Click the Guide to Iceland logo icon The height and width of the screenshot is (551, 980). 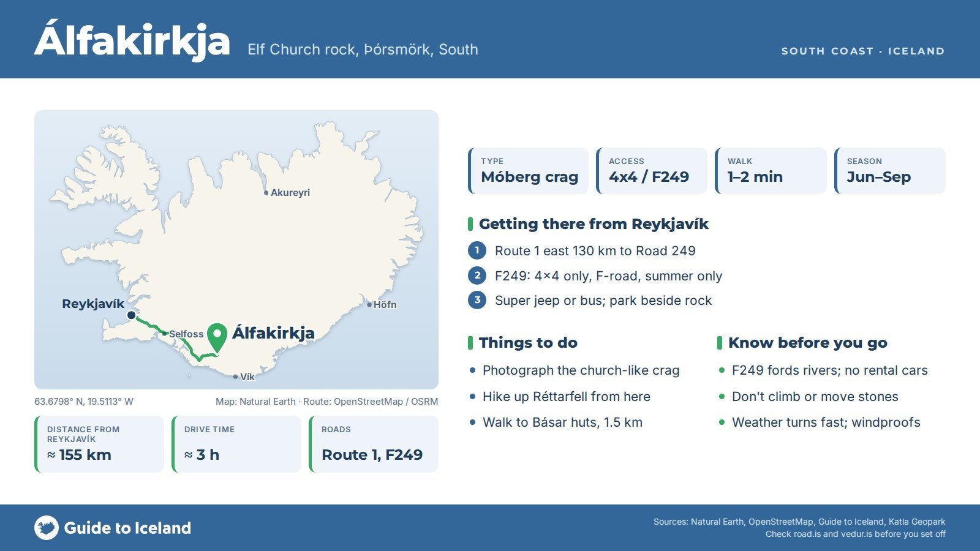click(x=46, y=528)
